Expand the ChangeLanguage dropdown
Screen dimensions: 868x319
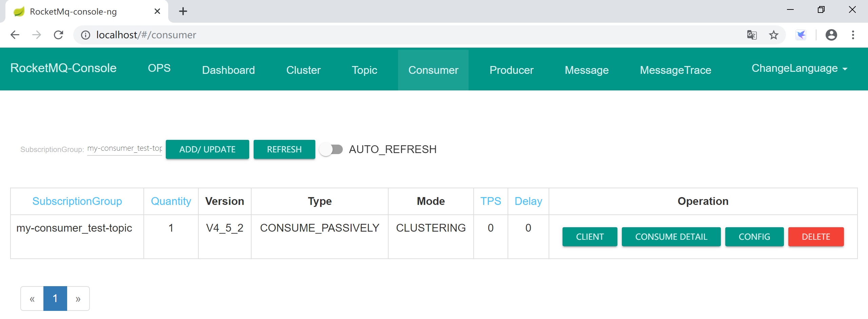pos(799,68)
